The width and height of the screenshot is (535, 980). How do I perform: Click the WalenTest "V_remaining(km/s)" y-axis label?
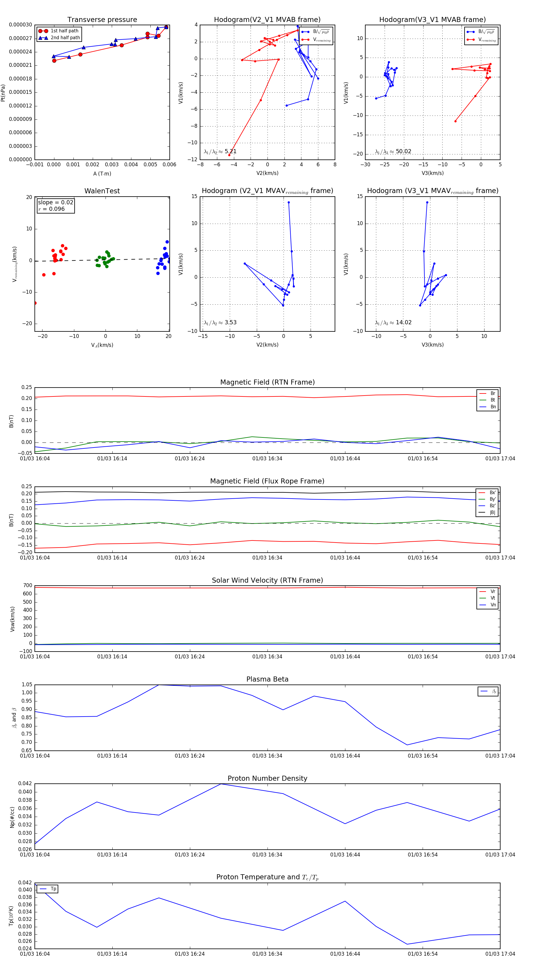click(x=15, y=264)
